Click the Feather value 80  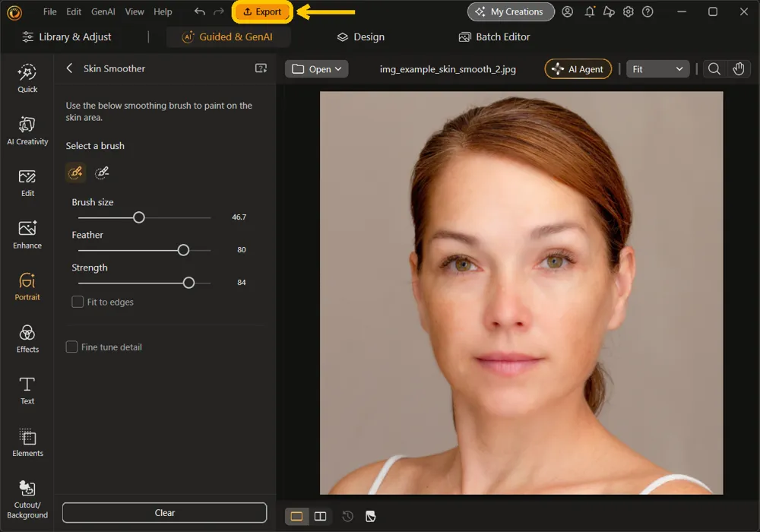[242, 249]
